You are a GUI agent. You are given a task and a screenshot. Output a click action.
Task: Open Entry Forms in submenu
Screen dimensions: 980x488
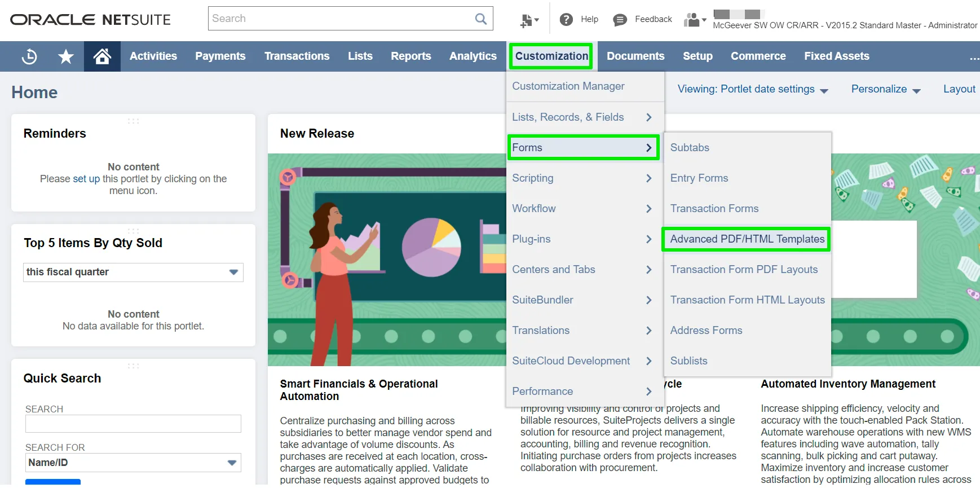pos(699,178)
